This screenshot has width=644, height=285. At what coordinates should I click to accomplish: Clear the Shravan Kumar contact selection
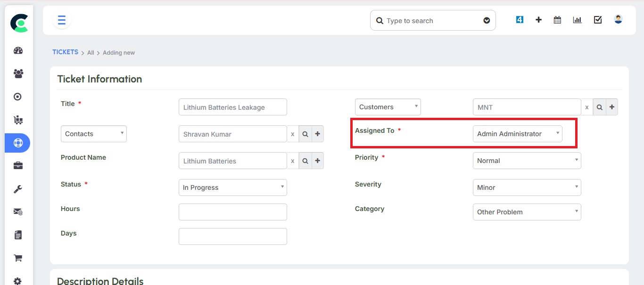292,134
